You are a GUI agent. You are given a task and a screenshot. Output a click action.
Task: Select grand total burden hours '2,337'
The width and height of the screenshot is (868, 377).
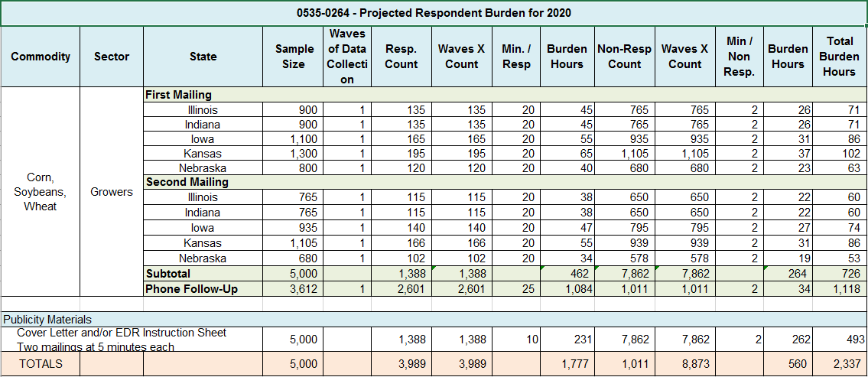pyautogui.click(x=839, y=364)
